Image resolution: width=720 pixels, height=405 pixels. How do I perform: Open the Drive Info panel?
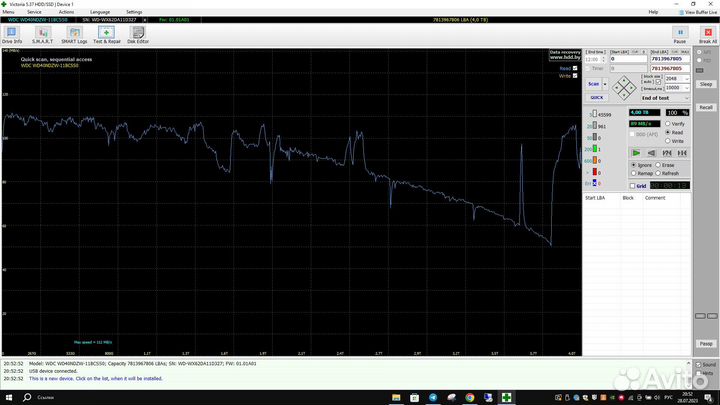pyautogui.click(x=12, y=36)
